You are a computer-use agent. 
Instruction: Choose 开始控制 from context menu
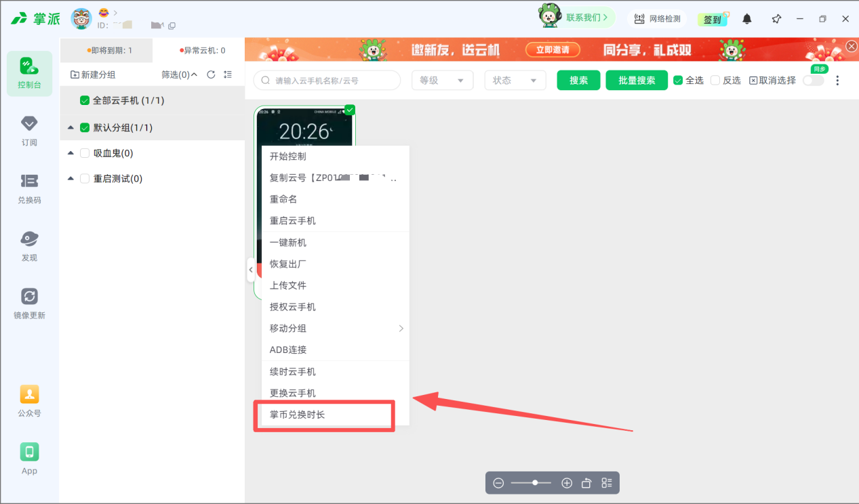(x=336, y=156)
